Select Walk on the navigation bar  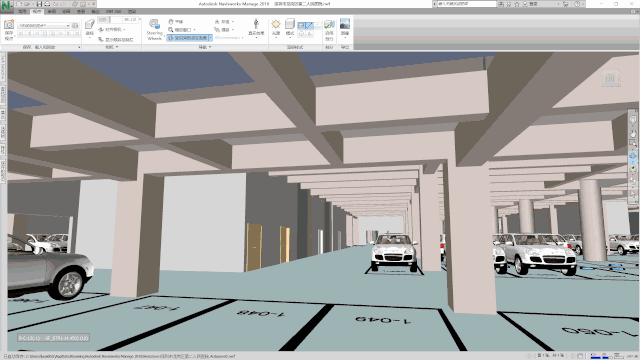pos(633,181)
